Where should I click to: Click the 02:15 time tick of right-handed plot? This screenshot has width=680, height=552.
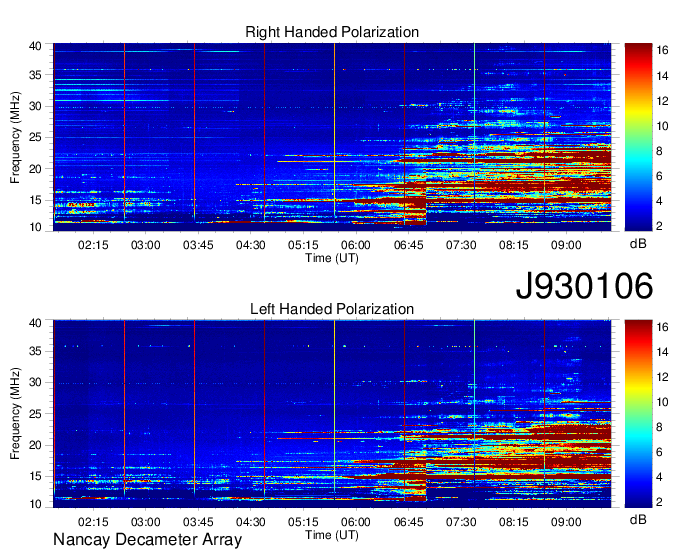(x=93, y=245)
